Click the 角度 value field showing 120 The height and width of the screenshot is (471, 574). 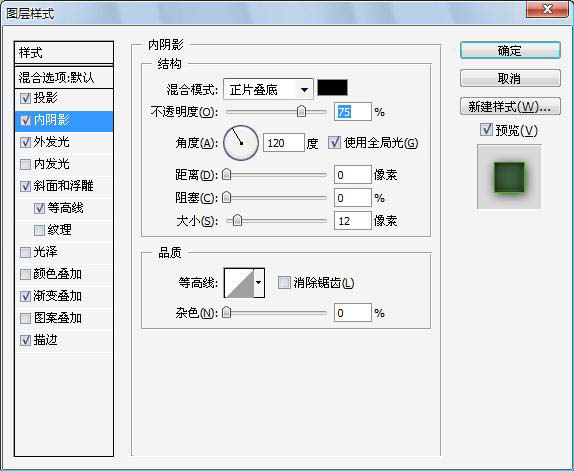click(x=284, y=143)
